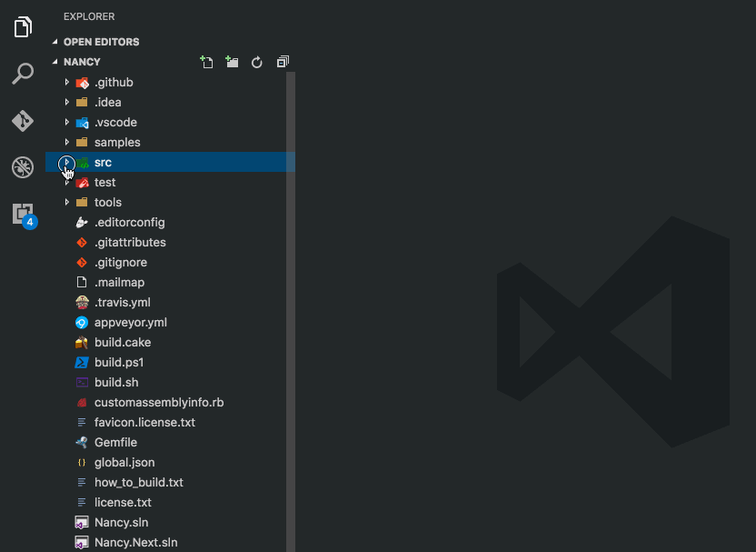Open the .travis.yml file name
756x552 pixels.
123,303
